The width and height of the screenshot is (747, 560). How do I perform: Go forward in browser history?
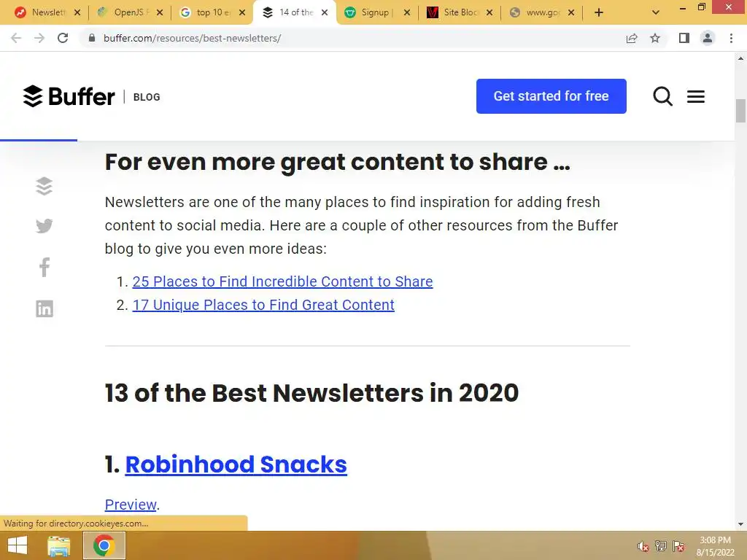(39, 38)
